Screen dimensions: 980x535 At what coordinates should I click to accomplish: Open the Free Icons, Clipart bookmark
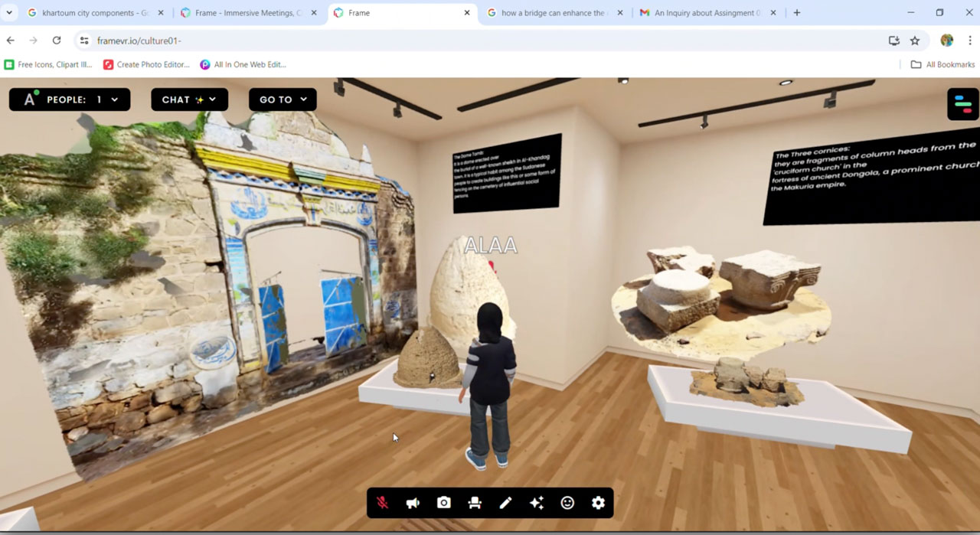pyautogui.click(x=48, y=64)
